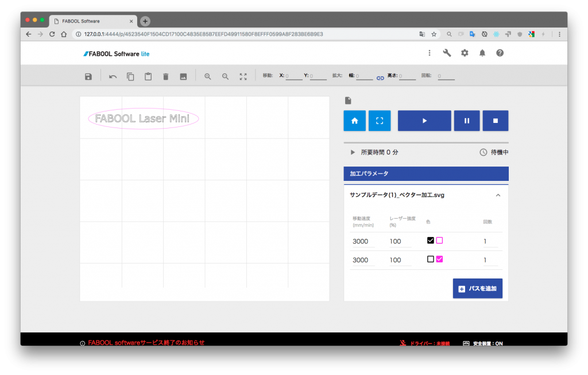588x375 pixels.
Task: Click the driver disconnected status icon
Action: [x=403, y=343]
